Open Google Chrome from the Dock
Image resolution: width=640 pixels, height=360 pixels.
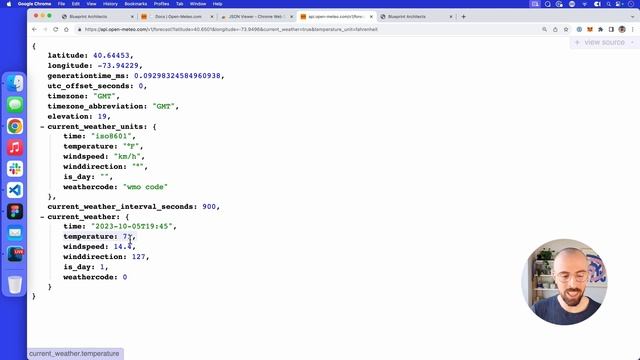point(15,126)
